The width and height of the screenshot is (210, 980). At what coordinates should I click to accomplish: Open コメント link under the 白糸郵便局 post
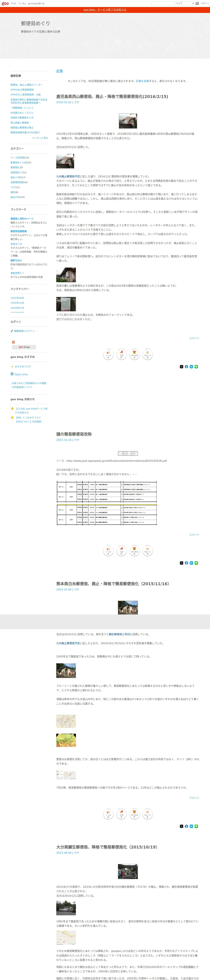(x=194, y=798)
